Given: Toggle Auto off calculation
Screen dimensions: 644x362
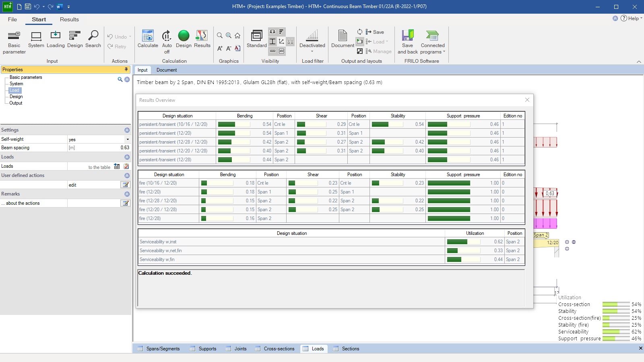Looking at the screenshot, I should tap(167, 42).
